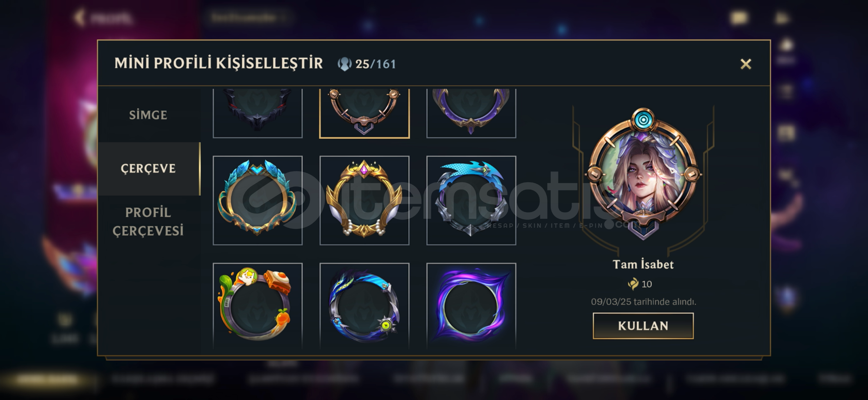The width and height of the screenshot is (868, 400).
Task: Open the ÇERÇEVE tab
Action: pyautogui.click(x=148, y=169)
